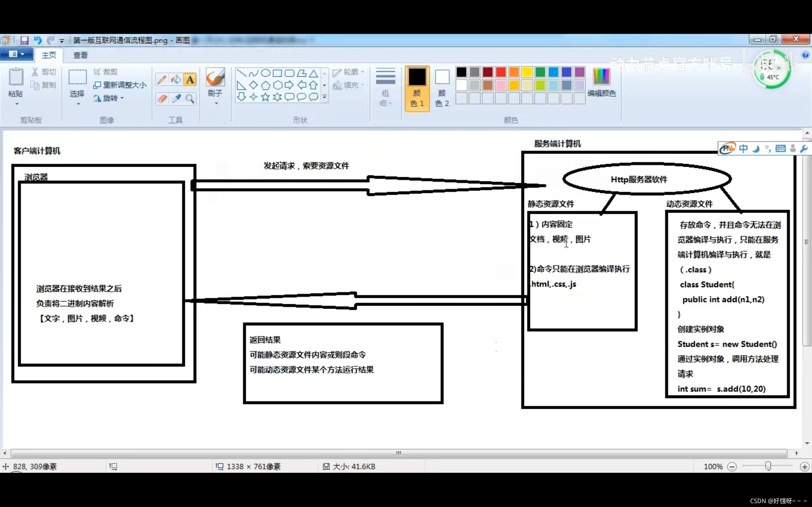Viewport: 812px width, 507px height.
Task: Select the Pencil tool
Action: click(161, 79)
